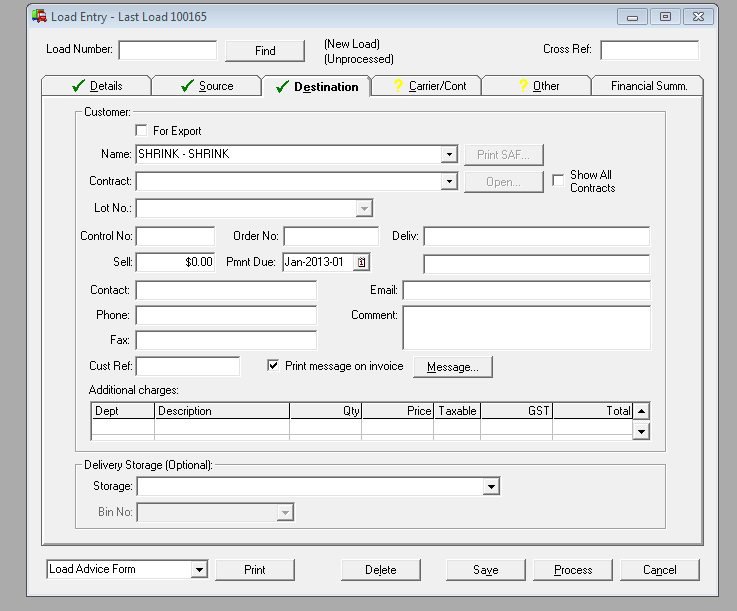The image size is (737, 611).
Task: Click the Print SAF... button
Action: pos(503,155)
